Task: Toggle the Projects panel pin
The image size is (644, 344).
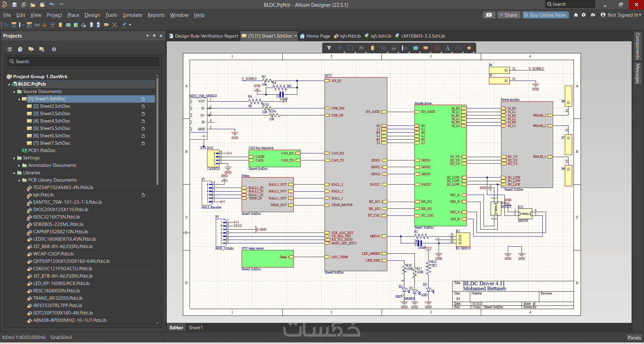Action: point(154,36)
